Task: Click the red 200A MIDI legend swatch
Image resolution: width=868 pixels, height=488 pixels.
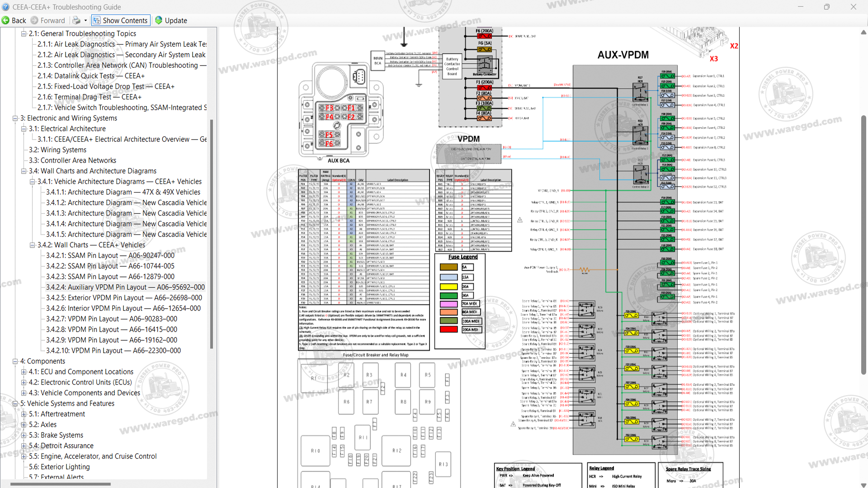Action: pos(448,329)
